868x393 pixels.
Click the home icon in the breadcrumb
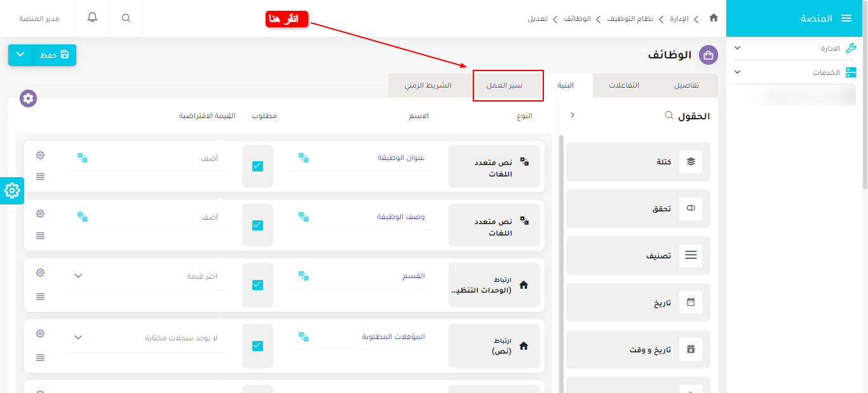[x=713, y=18]
